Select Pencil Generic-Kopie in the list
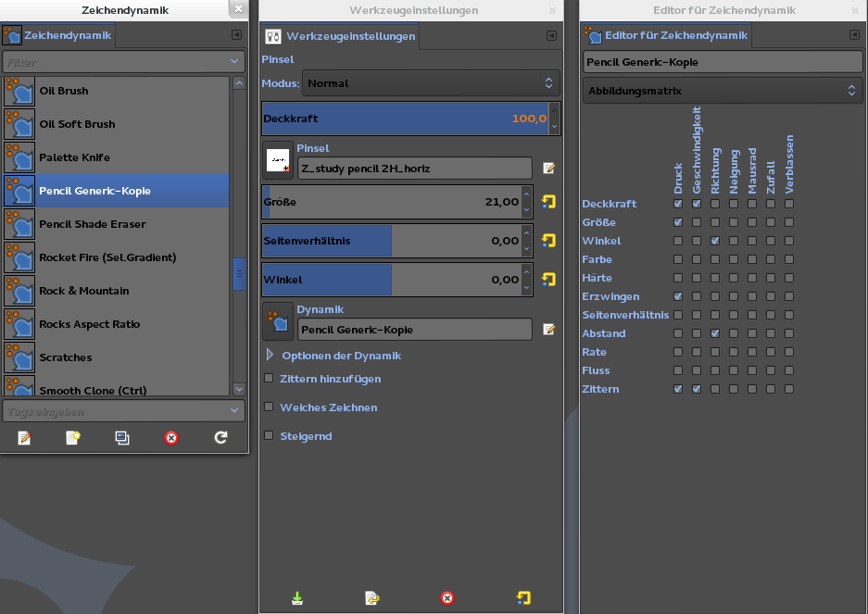Screen dimensions: 868x614 (116, 191)
